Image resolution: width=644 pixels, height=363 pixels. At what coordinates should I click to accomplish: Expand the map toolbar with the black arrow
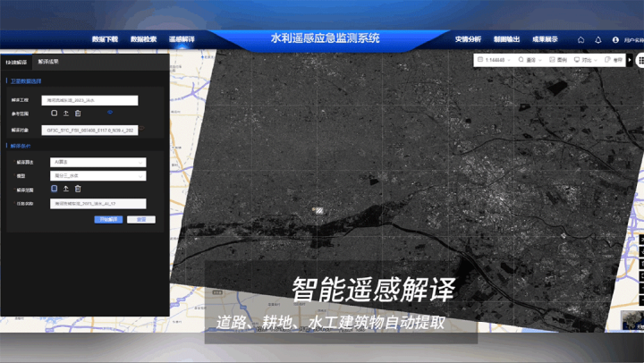631,60
